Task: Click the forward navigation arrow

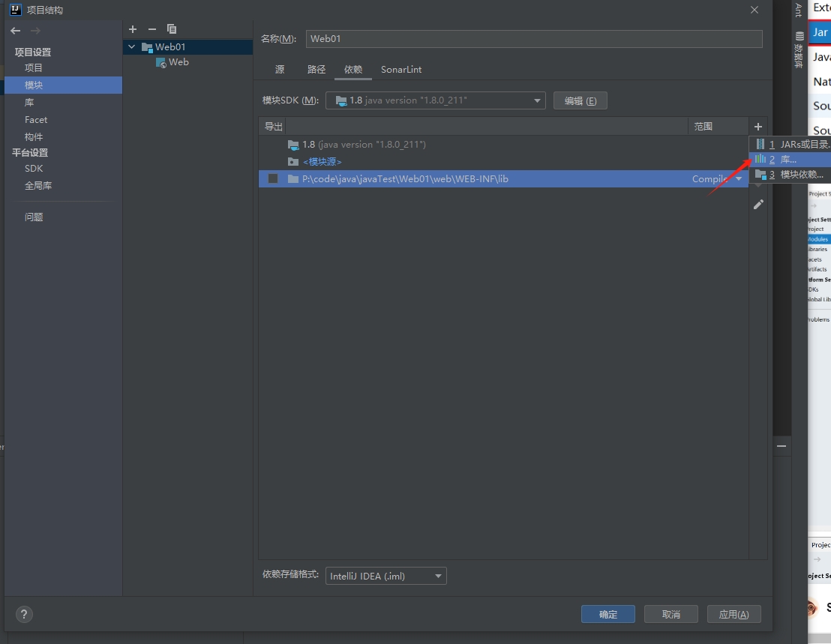Action: [35, 31]
